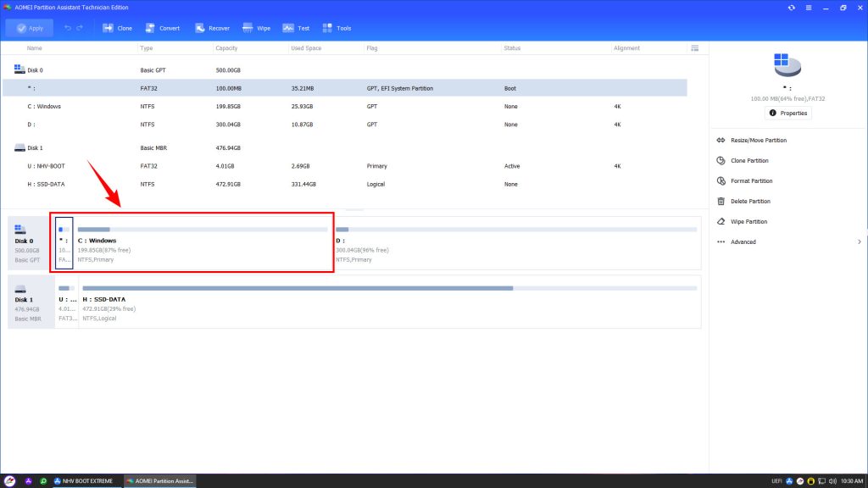Select Disk 1 row in partition list
The image size is (868, 488).
345,148
